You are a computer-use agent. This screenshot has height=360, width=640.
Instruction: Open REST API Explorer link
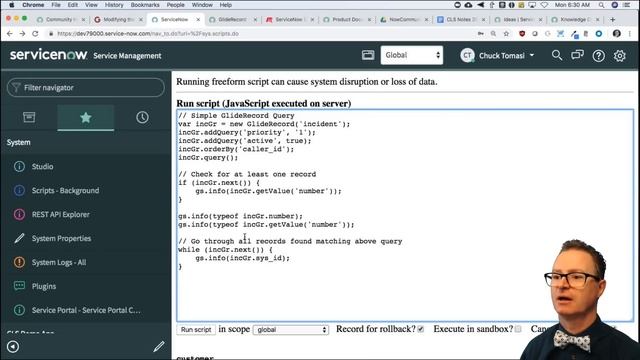coord(60,214)
